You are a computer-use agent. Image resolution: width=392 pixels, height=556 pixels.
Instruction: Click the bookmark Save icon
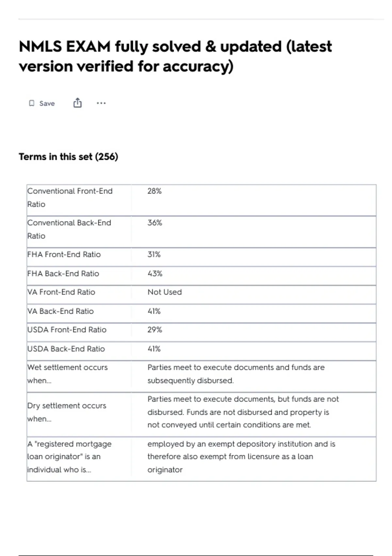(31, 103)
